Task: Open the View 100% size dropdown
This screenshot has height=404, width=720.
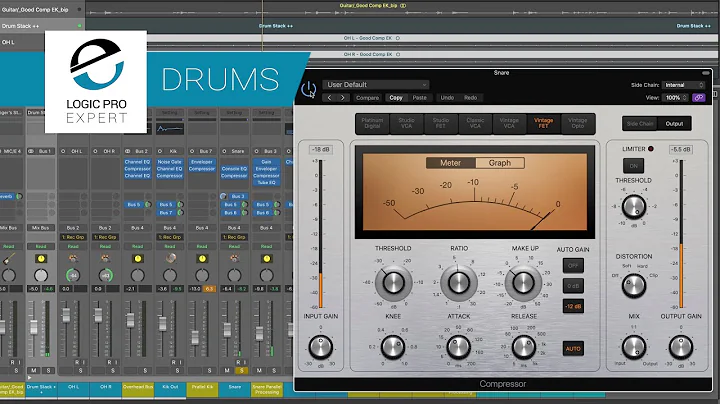Action: pyautogui.click(x=675, y=97)
